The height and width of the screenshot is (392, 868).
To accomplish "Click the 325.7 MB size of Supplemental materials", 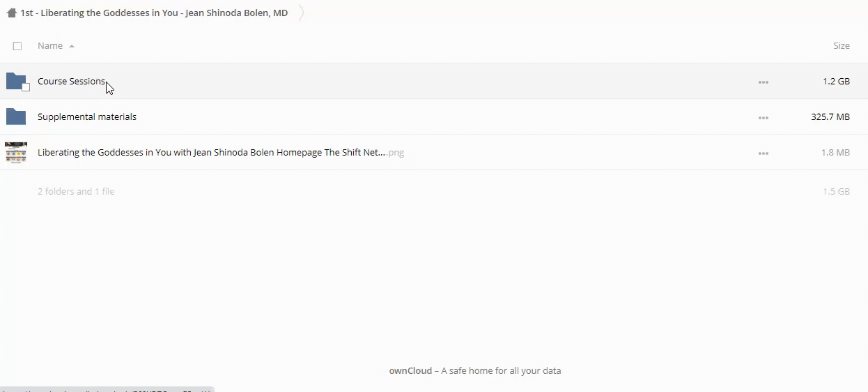I will point(830,117).
